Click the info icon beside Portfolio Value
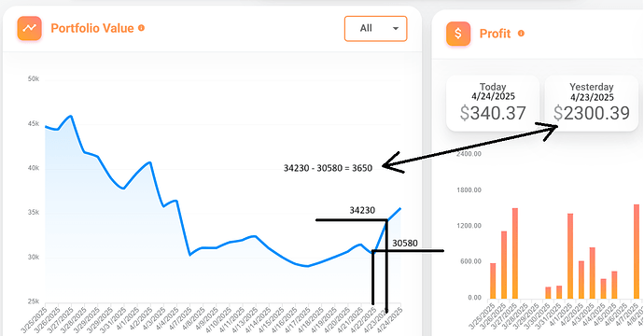The height and width of the screenshot is (336, 644). (x=141, y=28)
